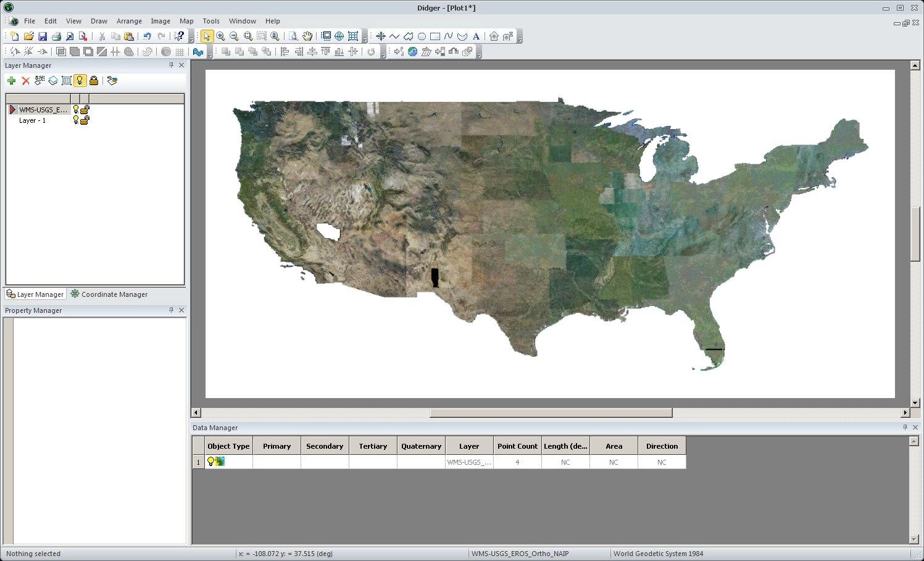
Task: Click the Object Type column header
Action: [228, 446]
